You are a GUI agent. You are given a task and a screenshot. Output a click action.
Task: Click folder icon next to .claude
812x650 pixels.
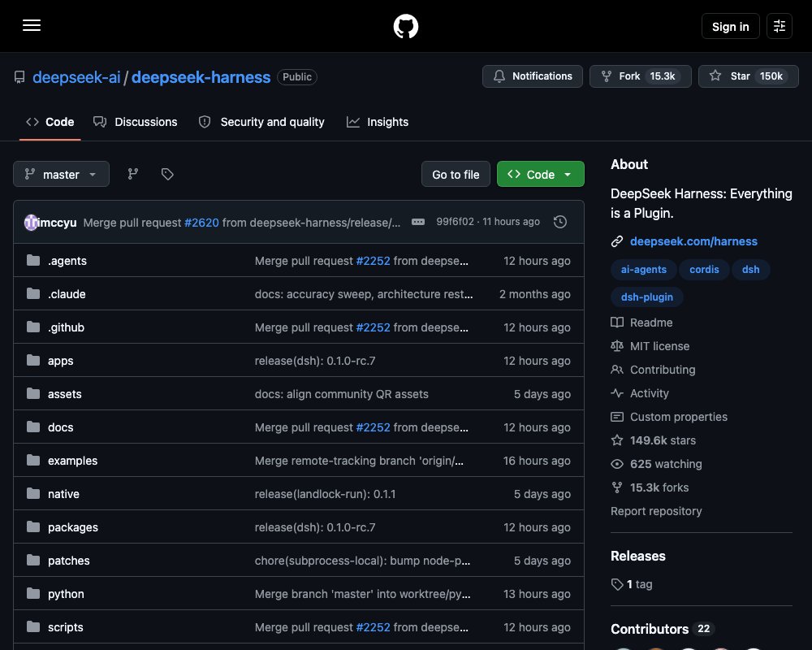pos(33,293)
